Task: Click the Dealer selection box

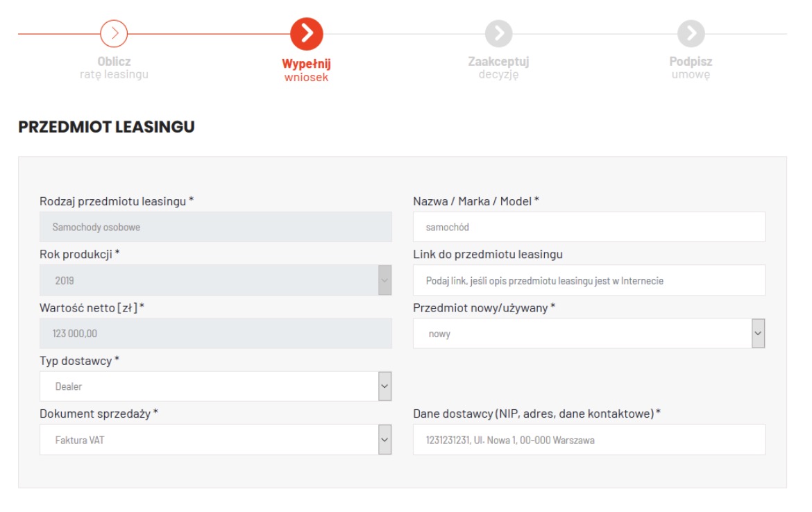Action: (x=208, y=386)
